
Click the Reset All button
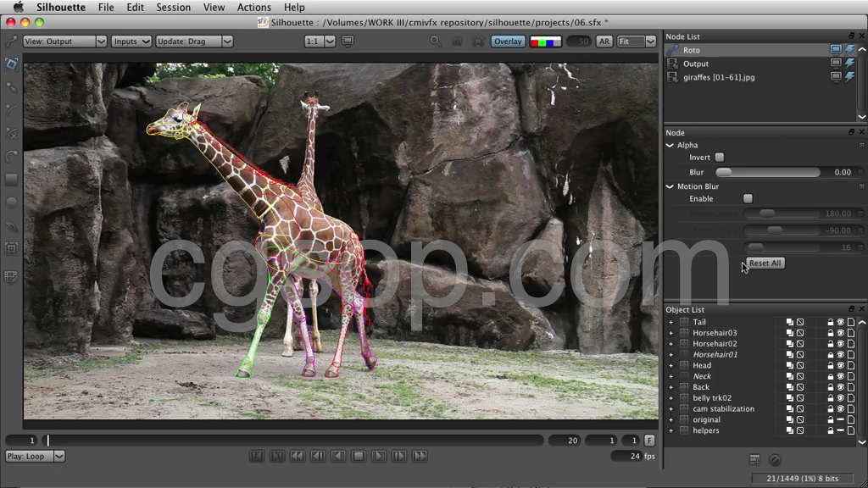click(x=765, y=263)
